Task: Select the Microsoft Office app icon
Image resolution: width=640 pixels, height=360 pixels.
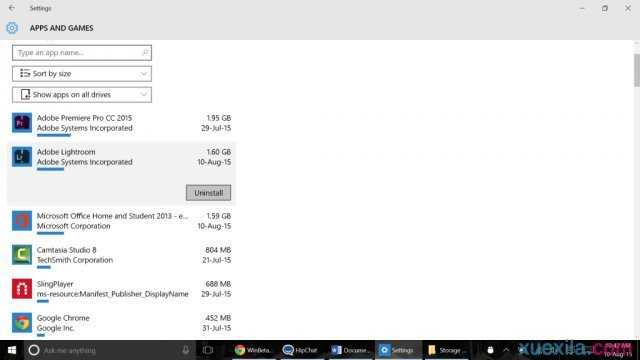Action: click(x=22, y=221)
